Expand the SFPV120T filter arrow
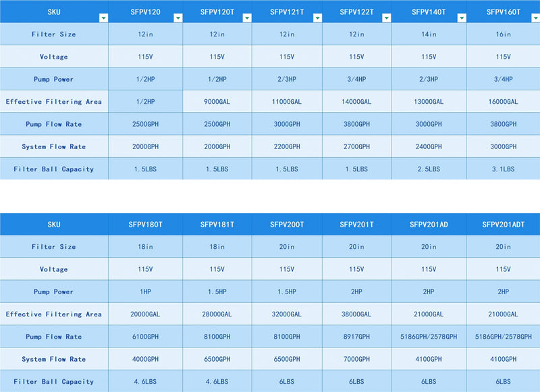Viewport: 540px width, 392px height. [x=247, y=18]
